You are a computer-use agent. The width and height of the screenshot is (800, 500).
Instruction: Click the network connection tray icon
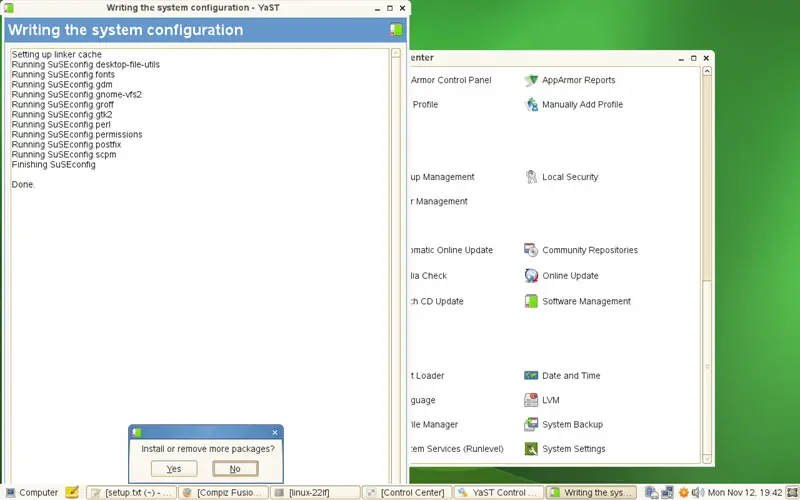(667, 492)
